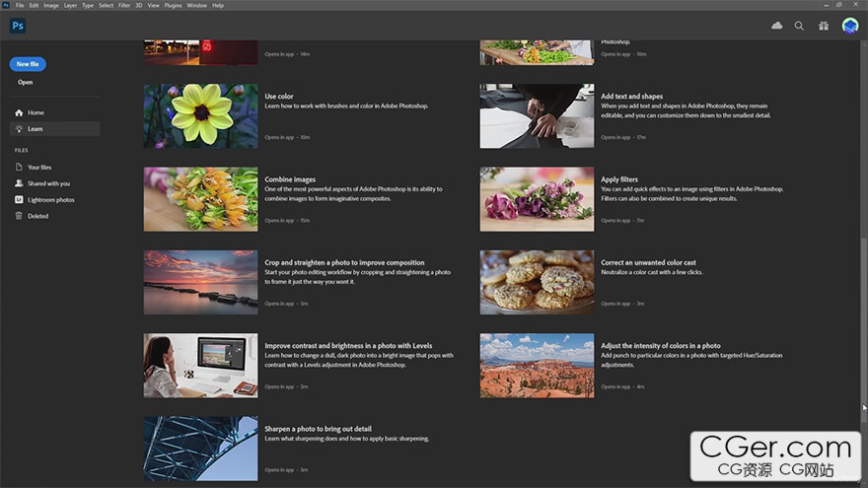Click the Open button

tap(25, 83)
